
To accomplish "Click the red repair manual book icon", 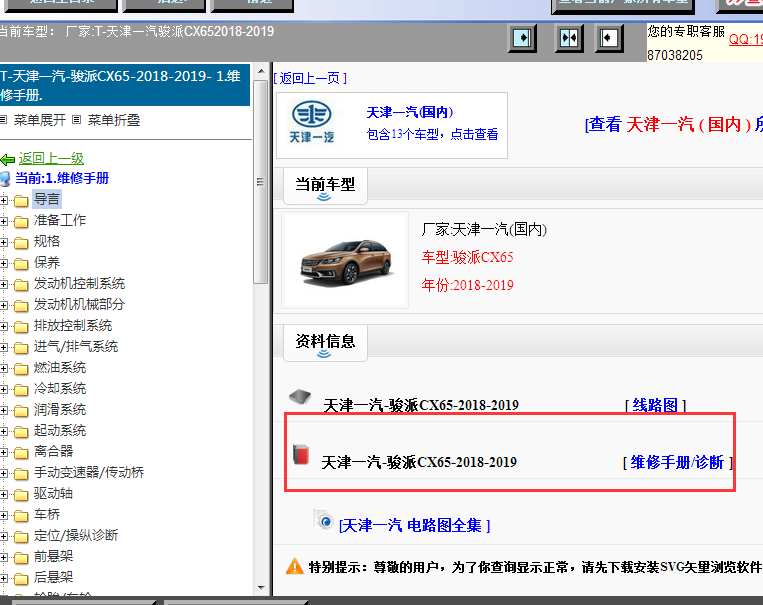I will pos(301,454).
